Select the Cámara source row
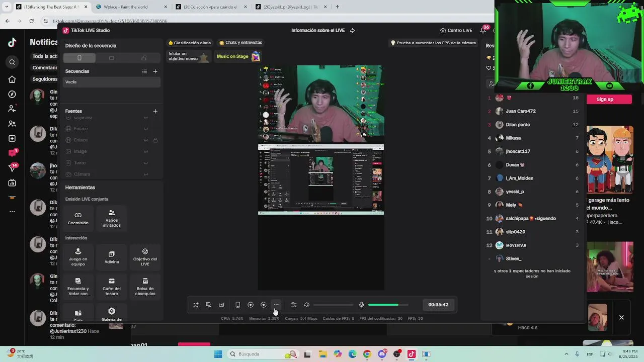 [x=112, y=174]
